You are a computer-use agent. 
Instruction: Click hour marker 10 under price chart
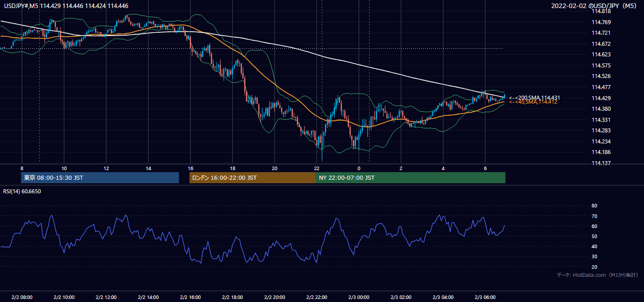[x=64, y=168]
